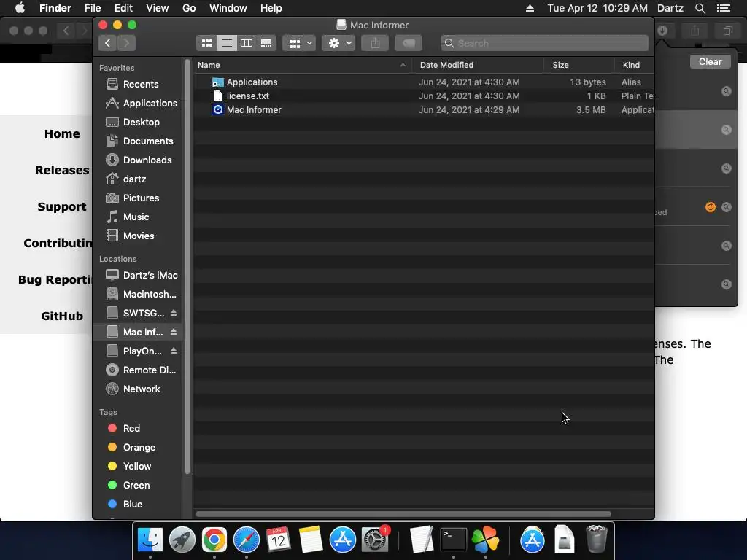Click the horizontal scrollbar in file list
Viewport: 747px width, 560px height.
point(403,514)
